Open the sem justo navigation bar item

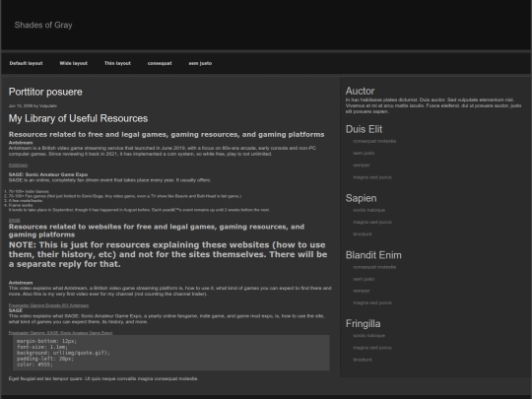pyautogui.click(x=200, y=63)
